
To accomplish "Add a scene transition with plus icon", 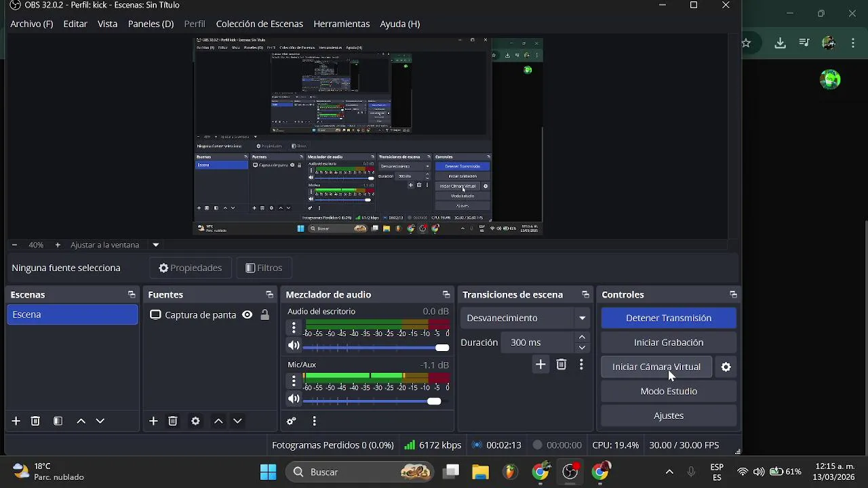I will 540,365.
